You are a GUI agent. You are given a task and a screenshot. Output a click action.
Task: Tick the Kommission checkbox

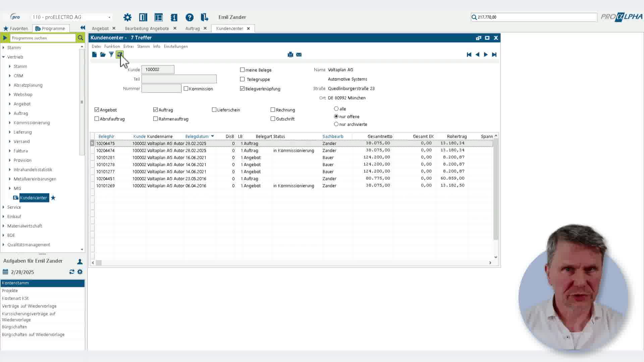[186, 88]
